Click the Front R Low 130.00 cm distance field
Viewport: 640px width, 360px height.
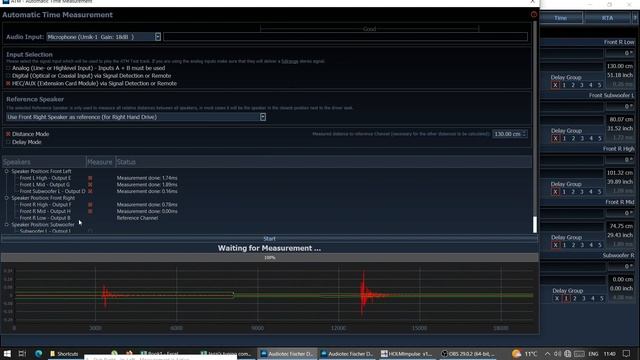620,66
